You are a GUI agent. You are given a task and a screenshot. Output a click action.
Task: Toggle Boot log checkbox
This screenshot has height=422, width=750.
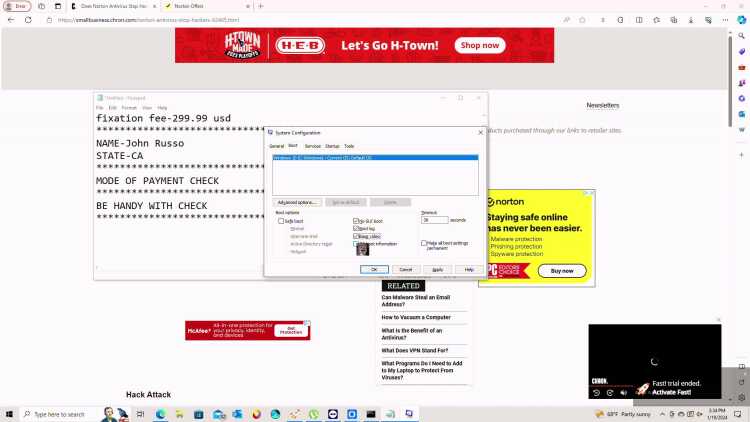[356, 229]
